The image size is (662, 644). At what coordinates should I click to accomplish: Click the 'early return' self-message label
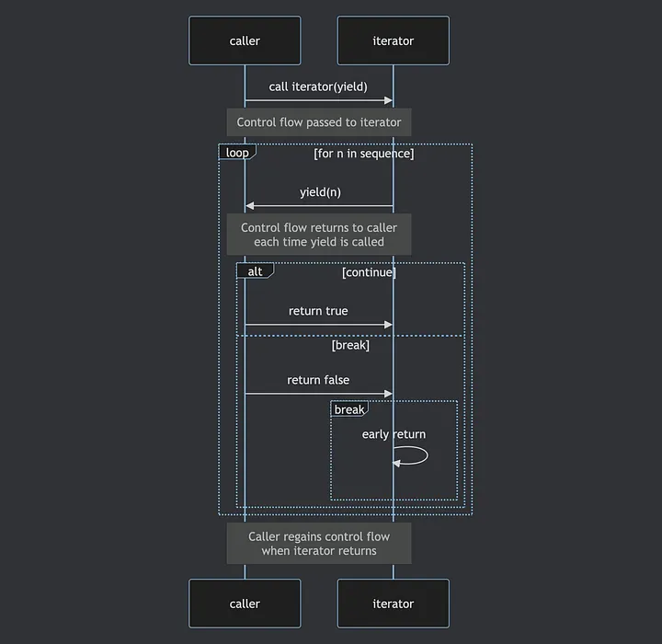click(394, 434)
